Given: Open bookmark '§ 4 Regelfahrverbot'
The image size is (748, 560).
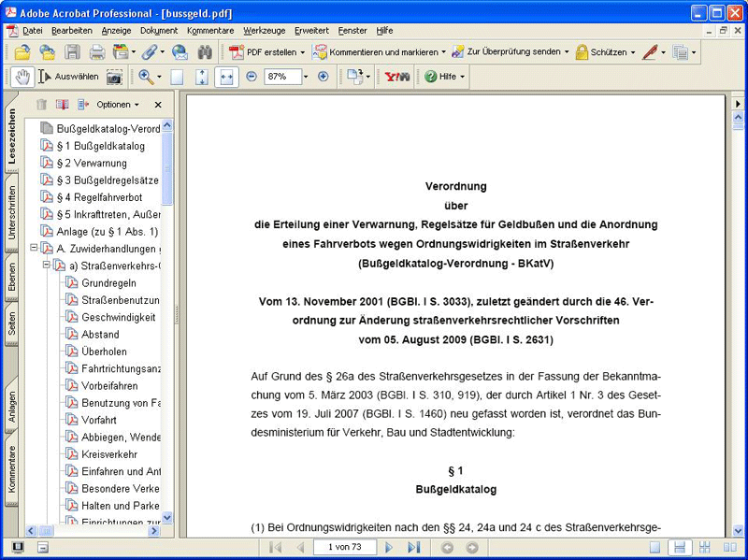Looking at the screenshot, I should tap(99, 197).
